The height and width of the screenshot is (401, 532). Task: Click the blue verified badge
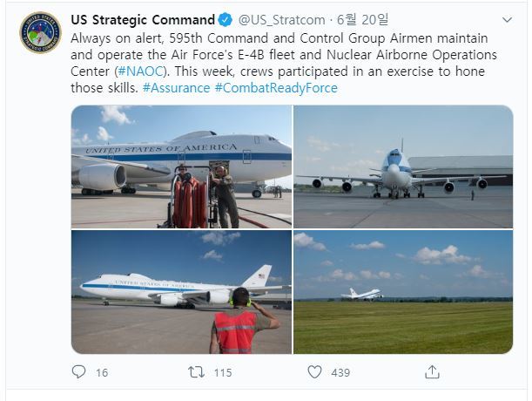coord(224,20)
